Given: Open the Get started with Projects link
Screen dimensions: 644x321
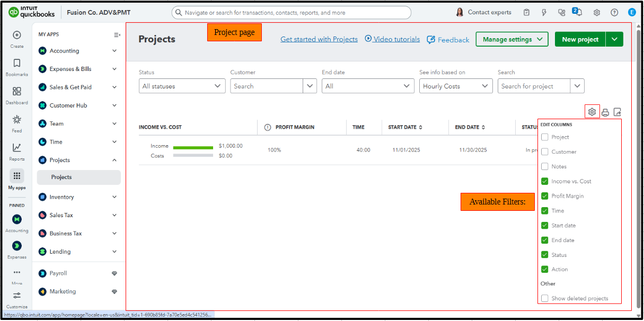Looking at the screenshot, I should coord(319,39).
